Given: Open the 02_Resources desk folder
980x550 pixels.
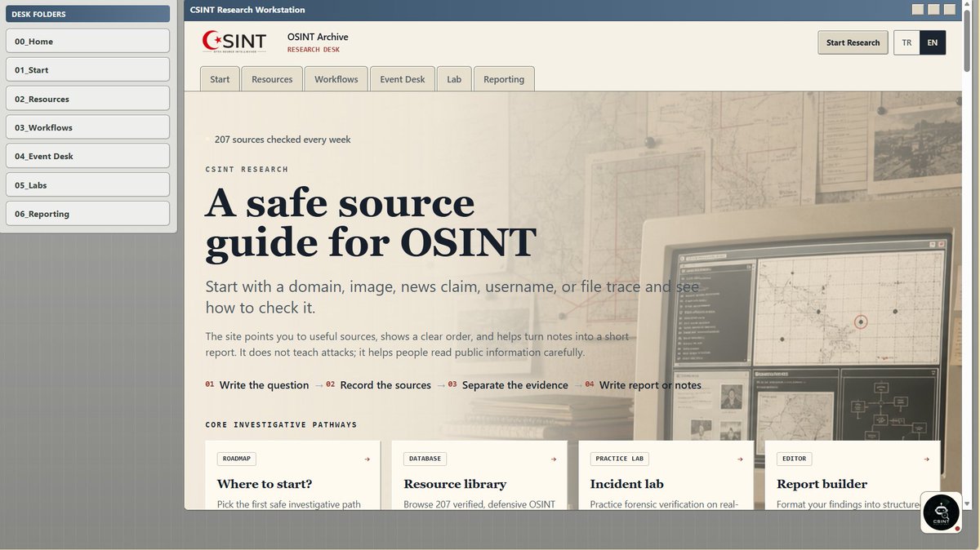Looking at the screenshot, I should point(87,98).
